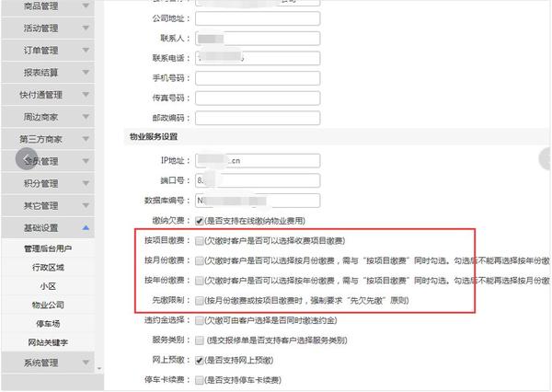Focus the 联系电话 input field
The width and height of the screenshot is (552, 392).
[258, 58]
